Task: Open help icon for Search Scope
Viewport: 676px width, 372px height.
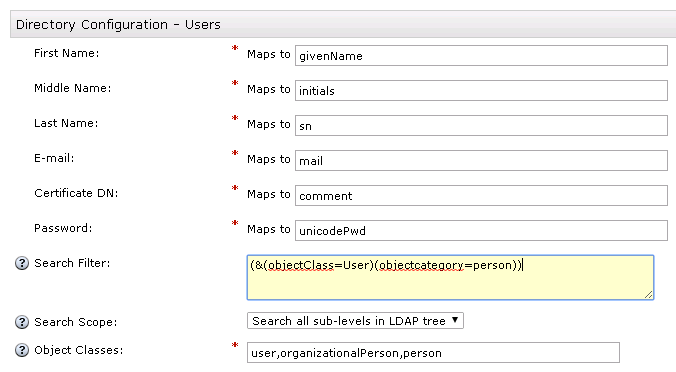Action: (22, 322)
